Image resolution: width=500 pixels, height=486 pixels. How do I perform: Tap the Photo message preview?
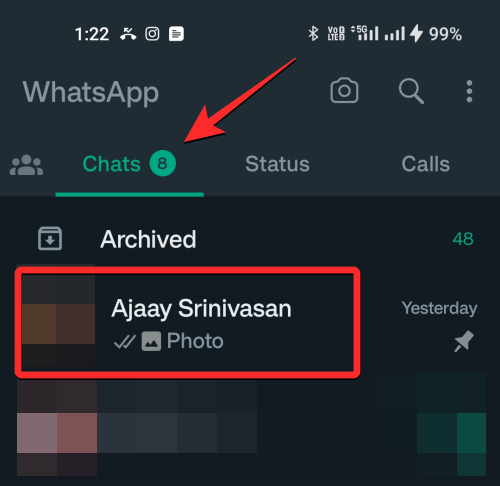195,341
